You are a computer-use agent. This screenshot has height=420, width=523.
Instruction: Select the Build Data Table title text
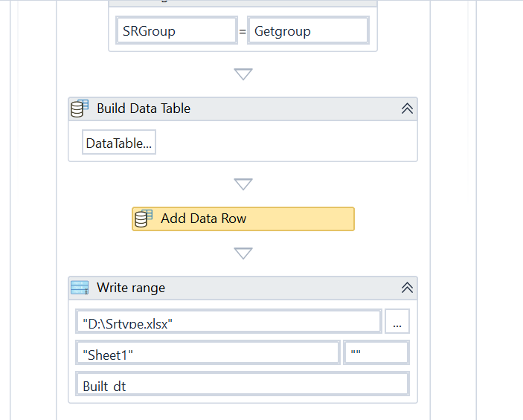(144, 109)
